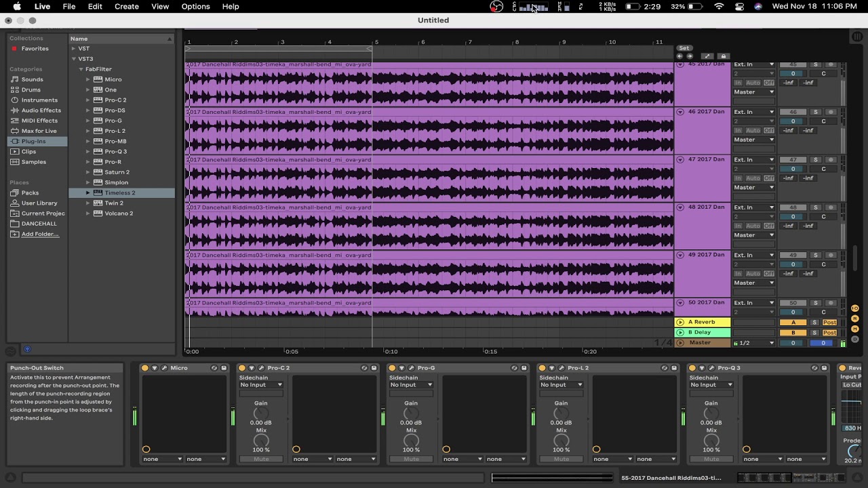Click hot-swap icon on Pro-C 2 device

pos(364,368)
